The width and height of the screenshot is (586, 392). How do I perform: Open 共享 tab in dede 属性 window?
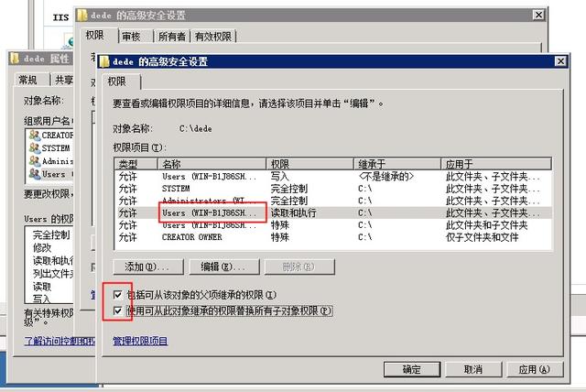pyautogui.click(x=64, y=80)
